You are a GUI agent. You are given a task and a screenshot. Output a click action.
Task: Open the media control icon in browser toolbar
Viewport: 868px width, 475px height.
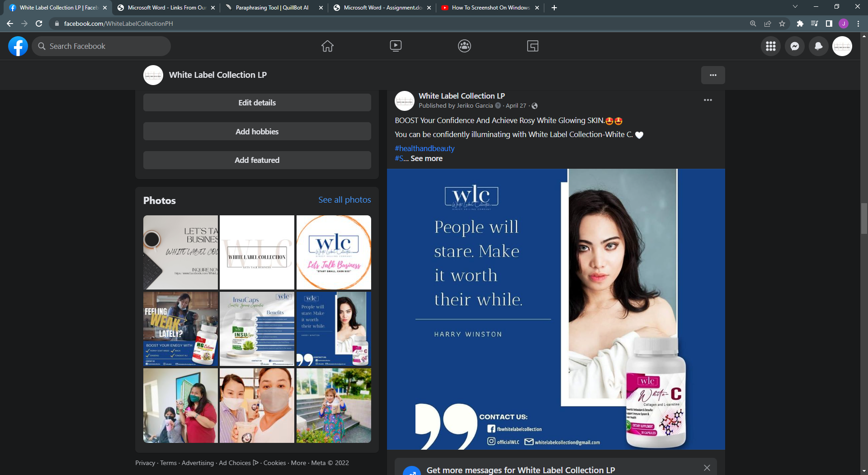click(815, 24)
